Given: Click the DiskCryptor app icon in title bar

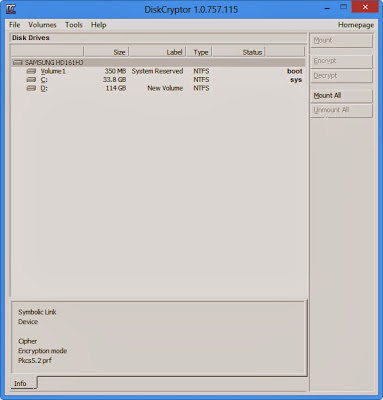Looking at the screenshot, I should pyautogui.click(x=11, y=9).
